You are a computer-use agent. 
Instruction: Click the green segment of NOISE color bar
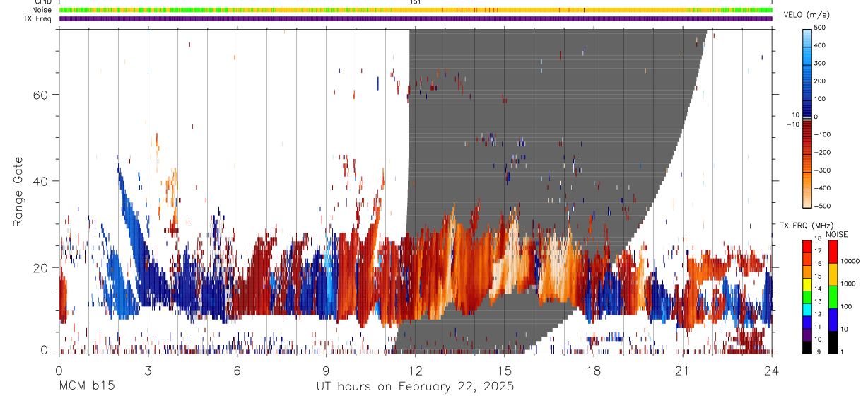point(833,296)
